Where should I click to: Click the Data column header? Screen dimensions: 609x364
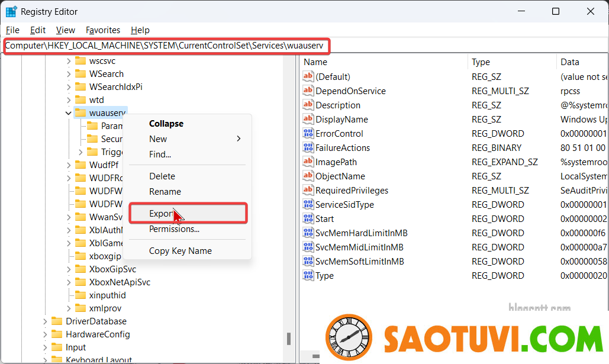[x=582, y=62]
